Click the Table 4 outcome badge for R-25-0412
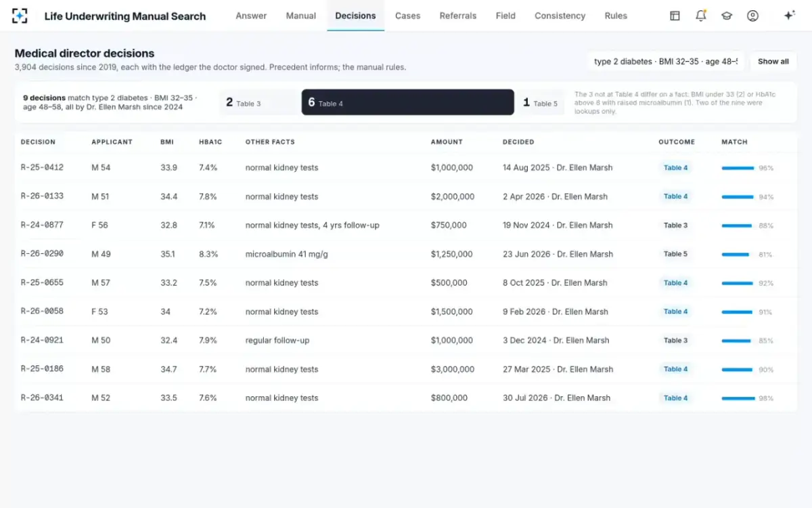 click(675, 168)
